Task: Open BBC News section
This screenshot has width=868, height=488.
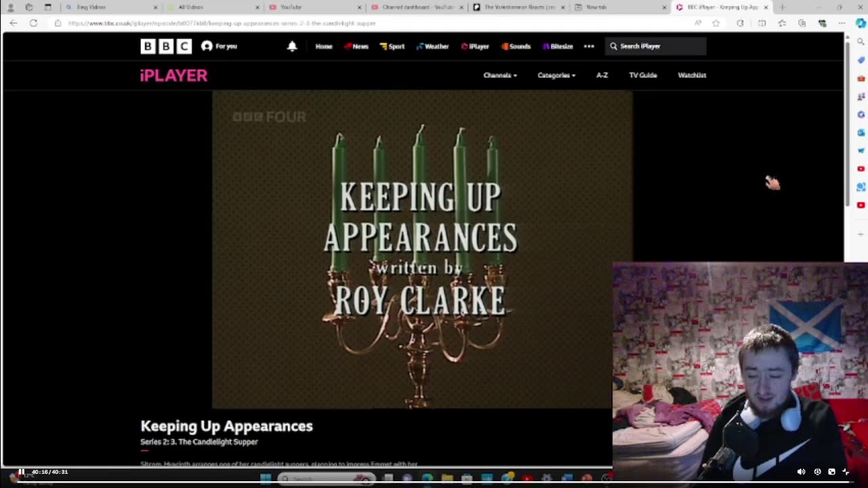Action: 356,46
